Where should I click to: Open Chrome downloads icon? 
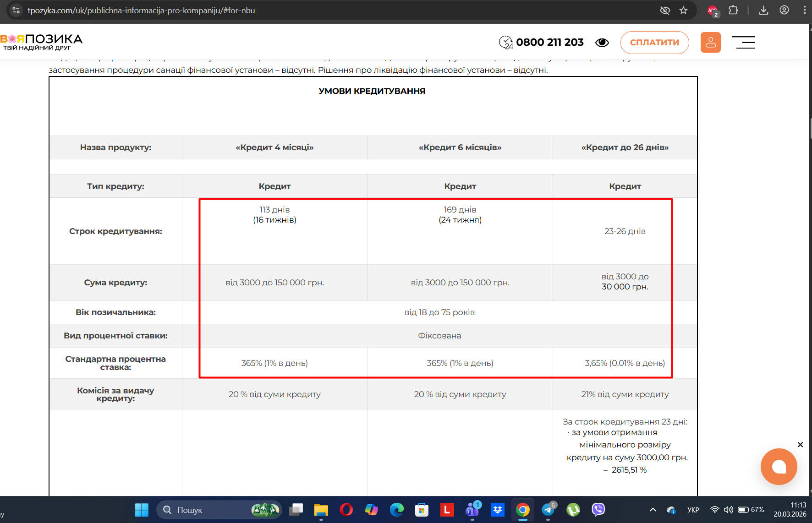(763, 10)
